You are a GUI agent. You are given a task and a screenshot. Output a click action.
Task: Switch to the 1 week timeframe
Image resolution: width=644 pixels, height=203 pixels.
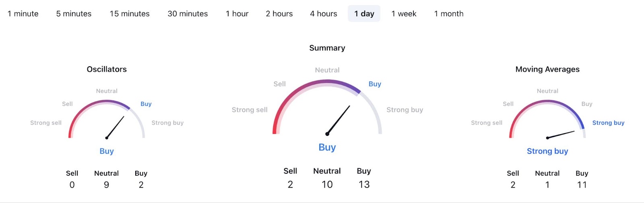pos(404,14)
